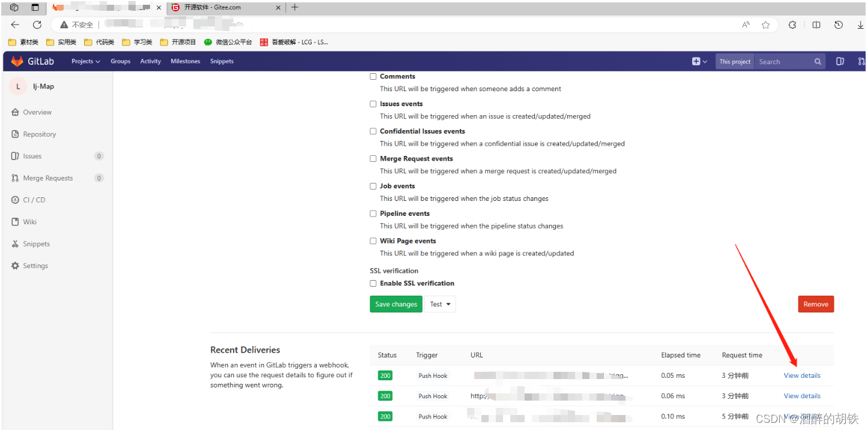This screenshot has width=868, height=430.
Task: Open the browser workspaces icon
Action: click(14, 8)
